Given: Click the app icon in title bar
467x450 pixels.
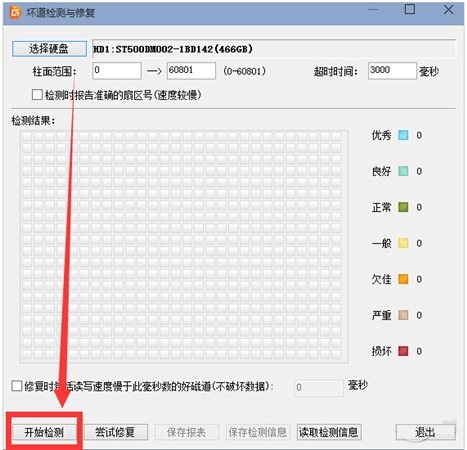Looking at the screenshot, I should tap(15, 13).
